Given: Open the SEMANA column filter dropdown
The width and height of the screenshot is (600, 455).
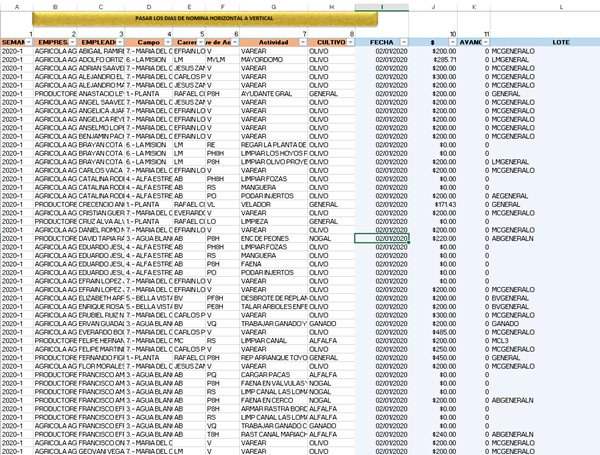Looking at the screenshot, I should point(27,43).
